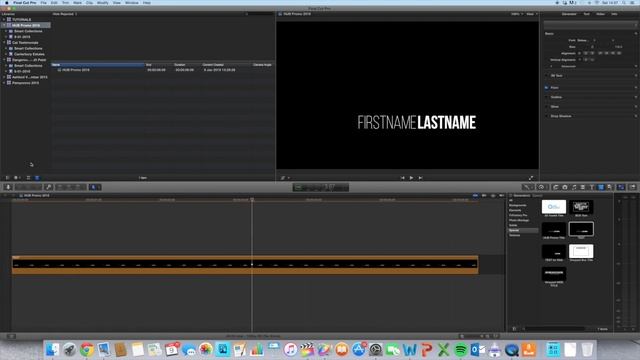Open Spotify from the Dock

pyautogui.click(x=460, y=350)
